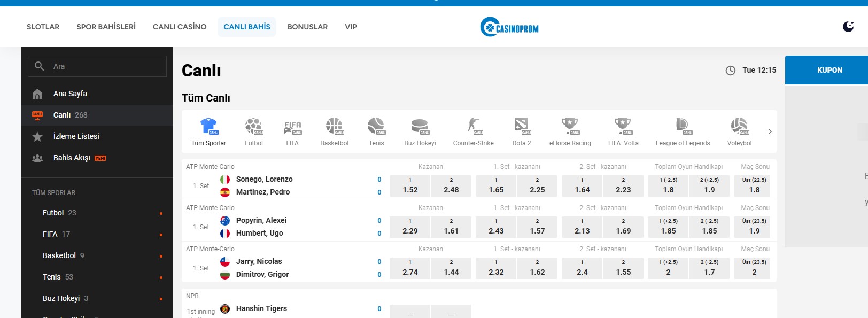Select the League of Legends icon
Image resolution: width=868 pixels, height=318 pixels.
tap(683, 127)
